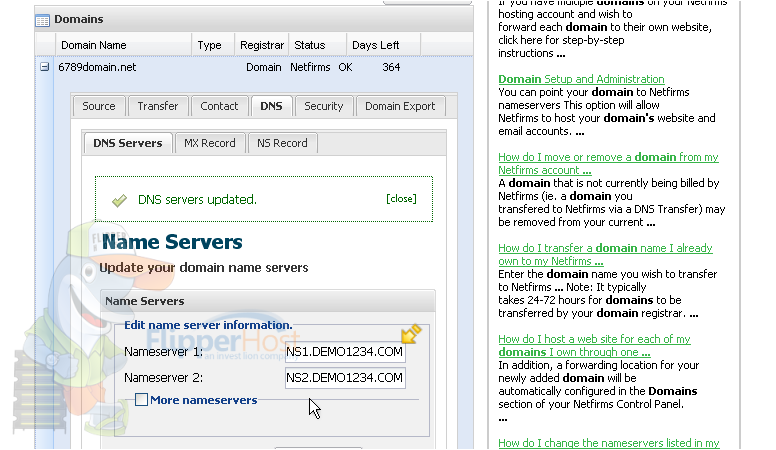Select the DNS tab
The width and height of the screenshot is (776, 450).
[271, 106]
